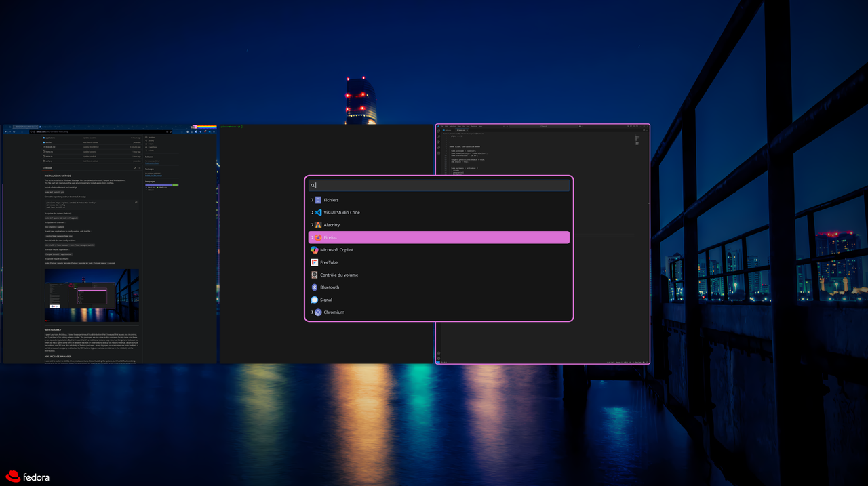This screenshot has width=868, height=486.
Task: Open Explorer in VS Code activity bar
Action: click(439, 131)
